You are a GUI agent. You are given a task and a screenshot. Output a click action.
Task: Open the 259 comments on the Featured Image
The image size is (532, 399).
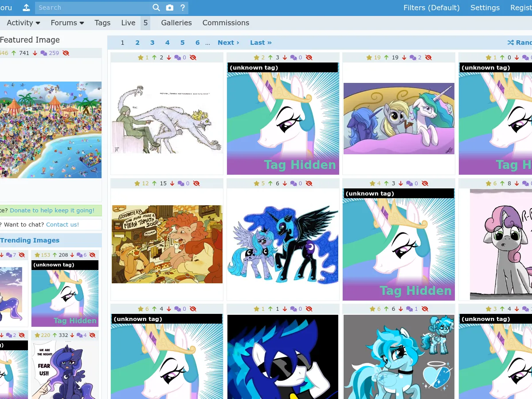(x=49, y=53)
